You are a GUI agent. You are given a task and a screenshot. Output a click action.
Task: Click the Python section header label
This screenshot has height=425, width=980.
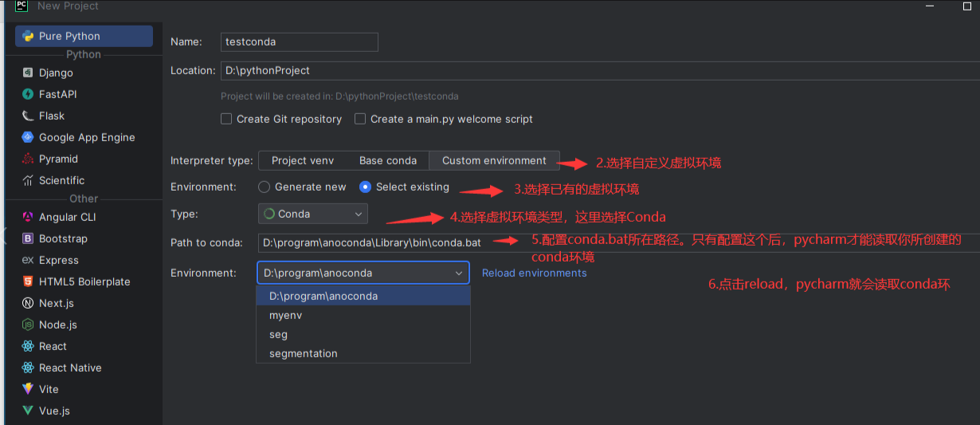(84, 54)
